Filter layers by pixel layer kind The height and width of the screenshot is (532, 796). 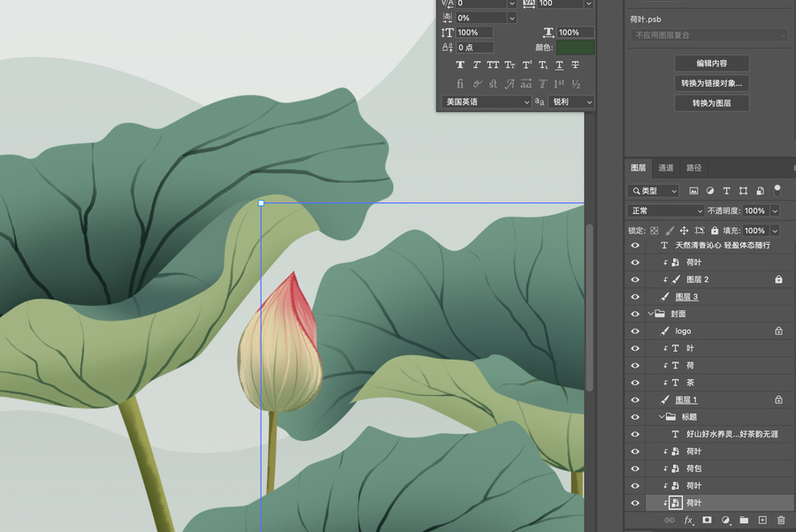point(693,191)
